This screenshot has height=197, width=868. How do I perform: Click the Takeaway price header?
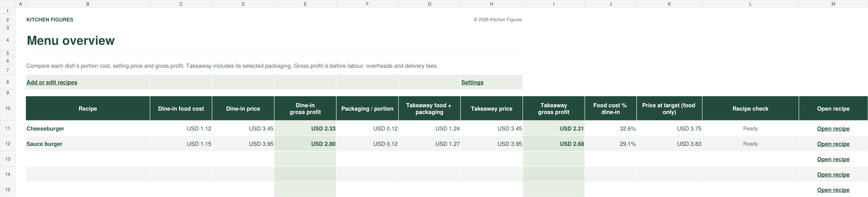[x=492, y=108]
